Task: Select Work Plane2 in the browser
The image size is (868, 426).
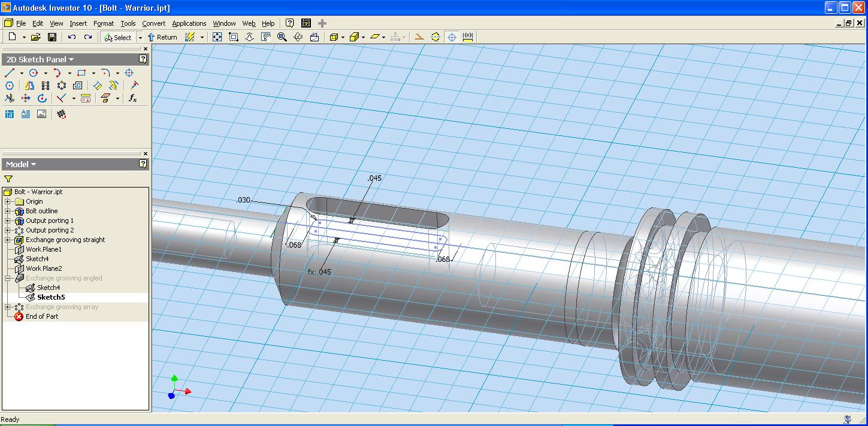Action: click(44, 268)
